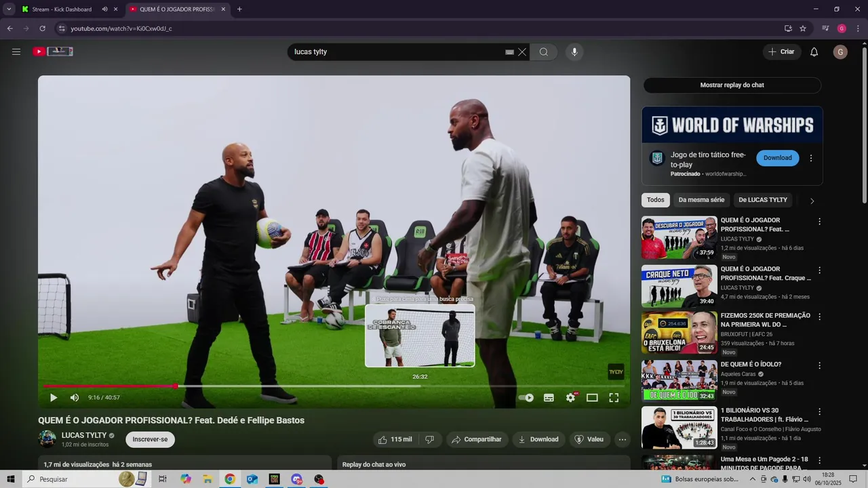Subscribe using Inscrever-se
Screen dimensions: 868x488
(150, 440)
